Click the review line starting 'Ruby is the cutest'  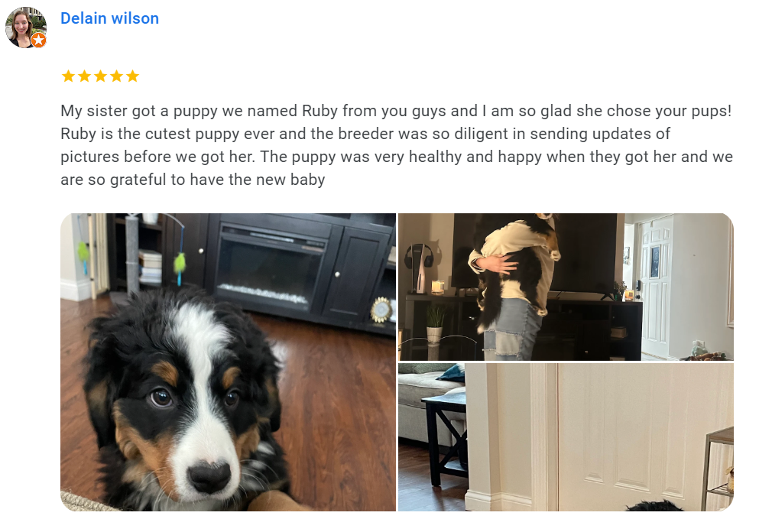point(365,134)
